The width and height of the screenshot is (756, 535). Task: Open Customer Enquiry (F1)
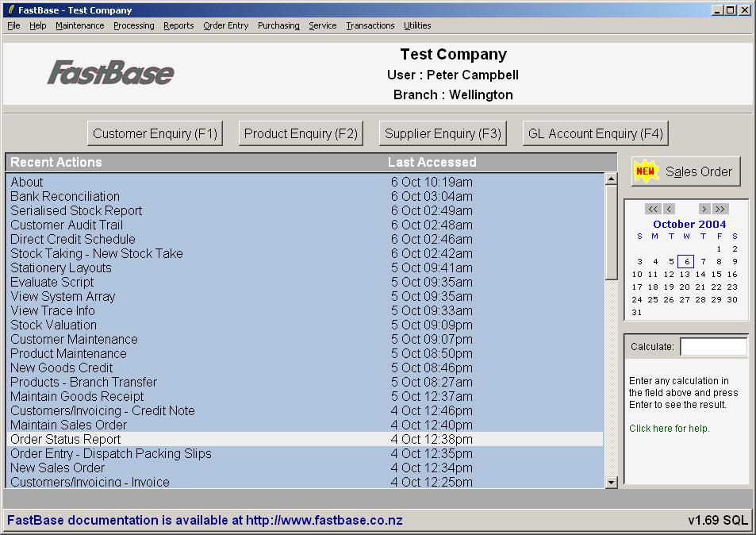155,133
